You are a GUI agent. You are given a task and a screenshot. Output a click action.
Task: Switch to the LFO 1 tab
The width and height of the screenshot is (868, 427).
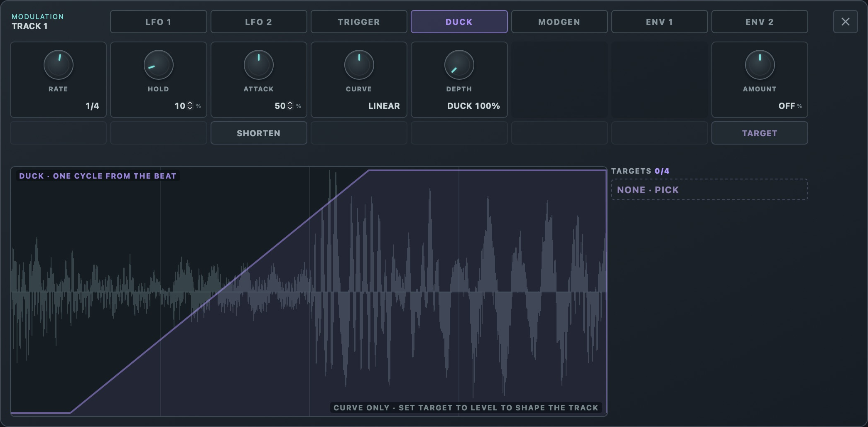[x=158, y=22]
